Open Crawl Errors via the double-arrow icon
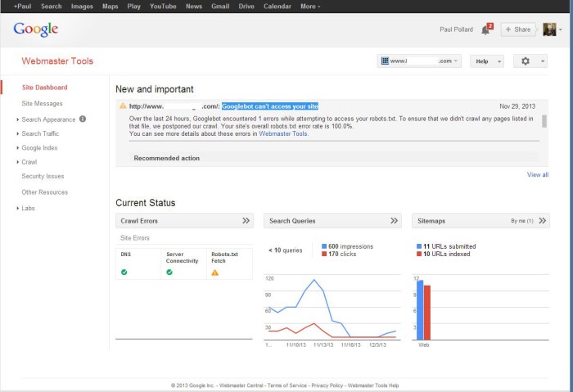The height and width of the screenshot is (392, 573). point(246,221)
